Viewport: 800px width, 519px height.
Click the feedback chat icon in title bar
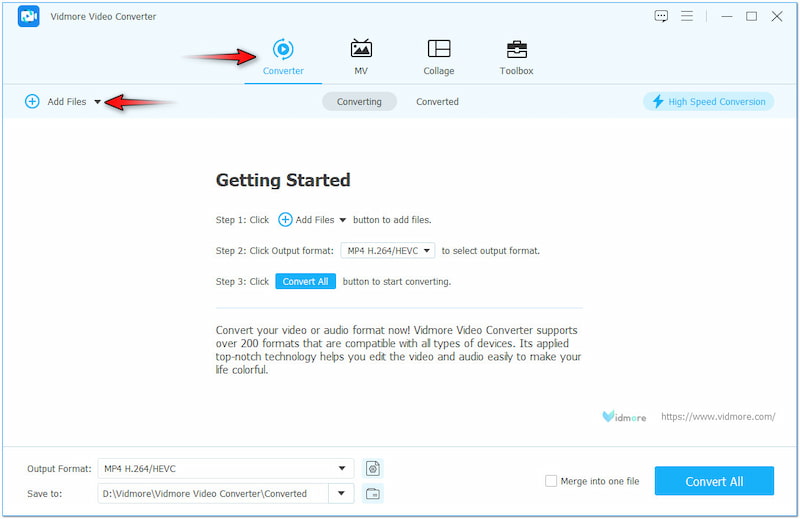coord(661,16)
